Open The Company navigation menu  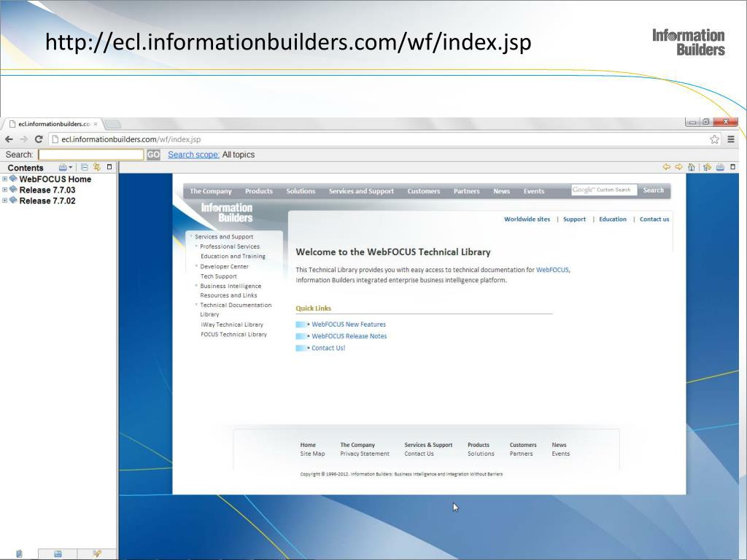[211, 191]
